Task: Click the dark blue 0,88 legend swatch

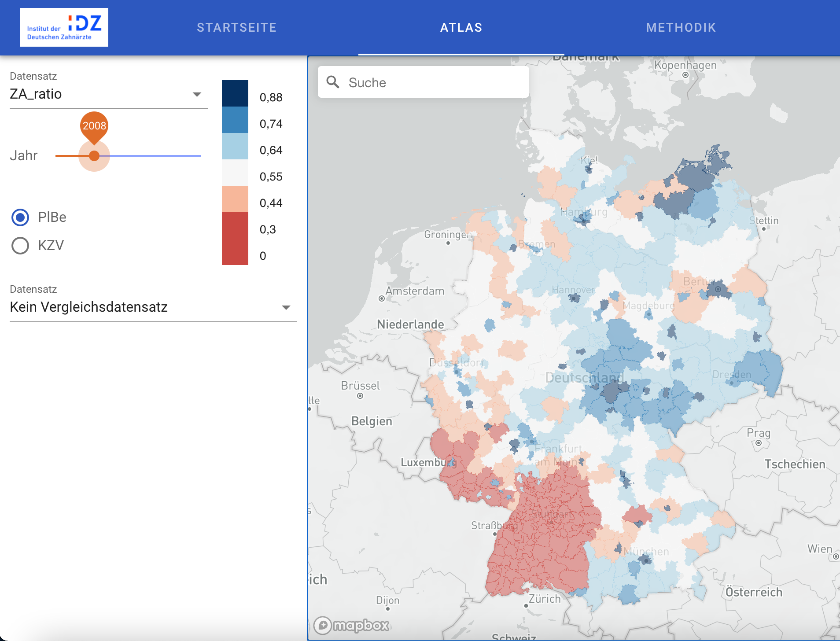Action: coord(235,93)
